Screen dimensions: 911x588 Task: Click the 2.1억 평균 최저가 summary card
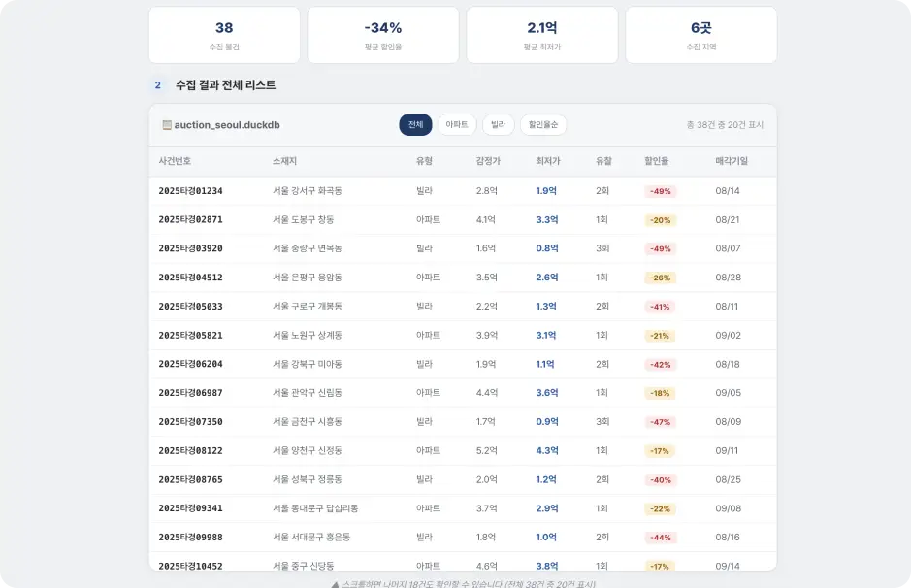click(542, 35)
